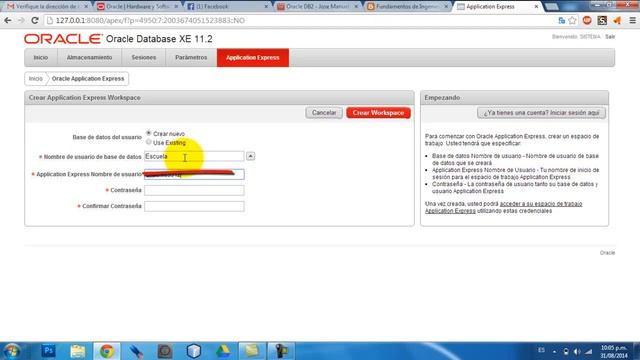Click the Crear Workspace button
The image size is (640, 360).
click(378, 113)
